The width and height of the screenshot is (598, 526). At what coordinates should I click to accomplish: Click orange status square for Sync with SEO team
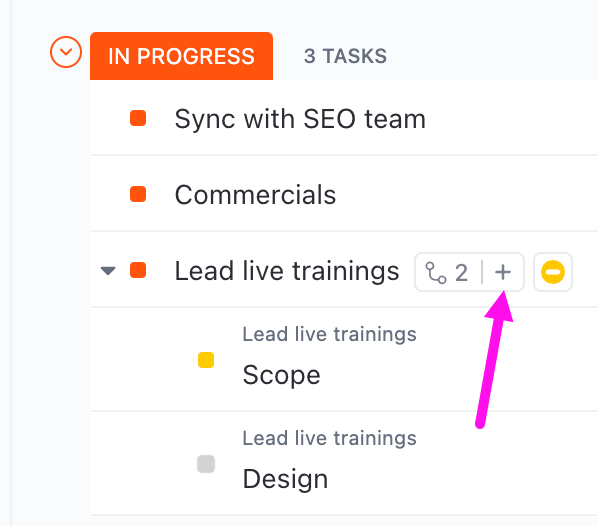(x=138, y=118)
